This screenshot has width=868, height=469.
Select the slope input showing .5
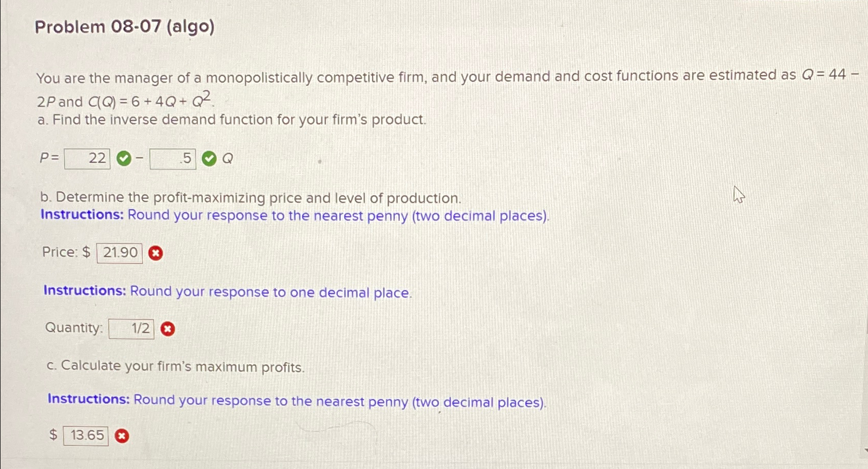tap(173, 158)
